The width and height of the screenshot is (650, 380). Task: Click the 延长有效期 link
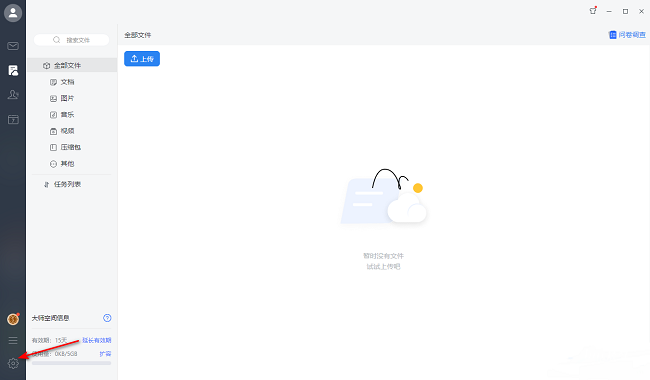click(x=97, y=340)
